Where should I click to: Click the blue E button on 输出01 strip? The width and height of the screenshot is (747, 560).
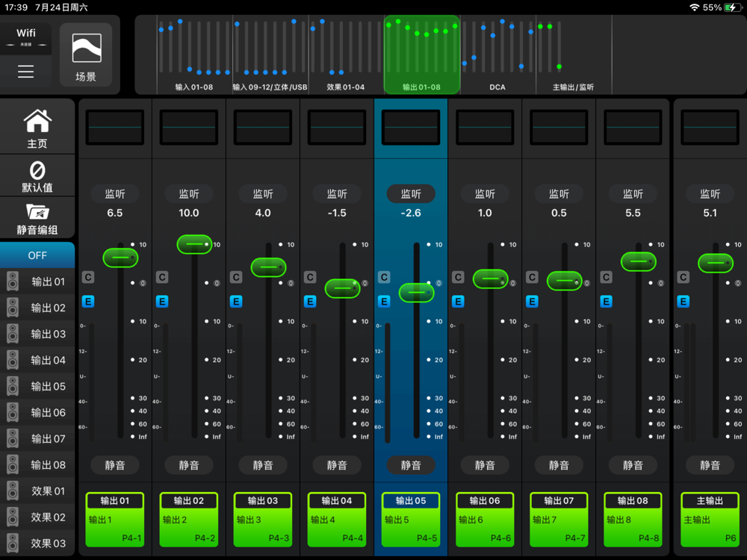coord(88,302)
